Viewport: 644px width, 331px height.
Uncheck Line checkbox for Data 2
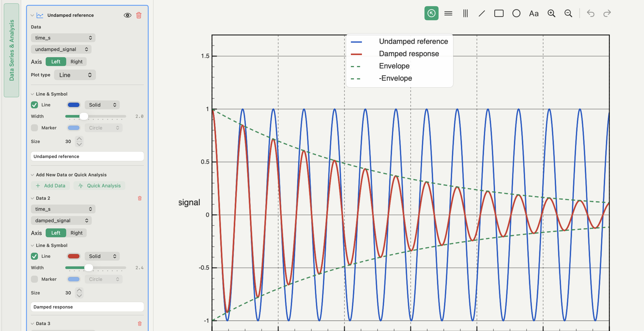pyautogui.click(x=34, y=256)
